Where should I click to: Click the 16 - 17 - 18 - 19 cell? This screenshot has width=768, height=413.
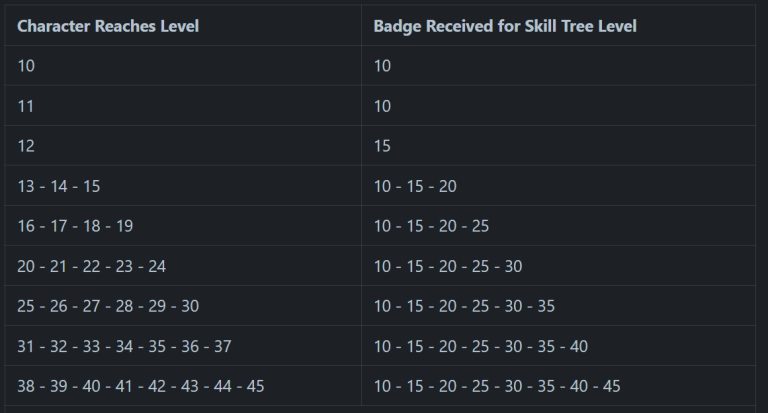pos(183,226)
